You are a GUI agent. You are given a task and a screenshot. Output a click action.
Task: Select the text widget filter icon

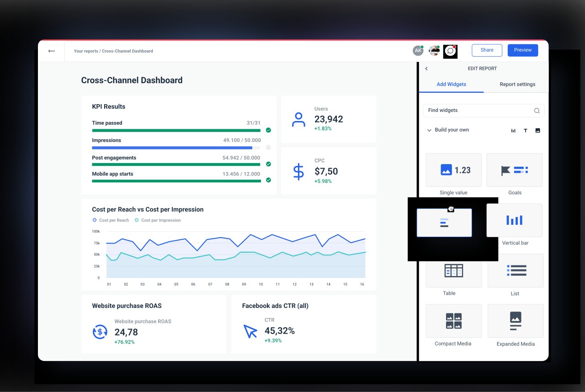tap(526, 130)
